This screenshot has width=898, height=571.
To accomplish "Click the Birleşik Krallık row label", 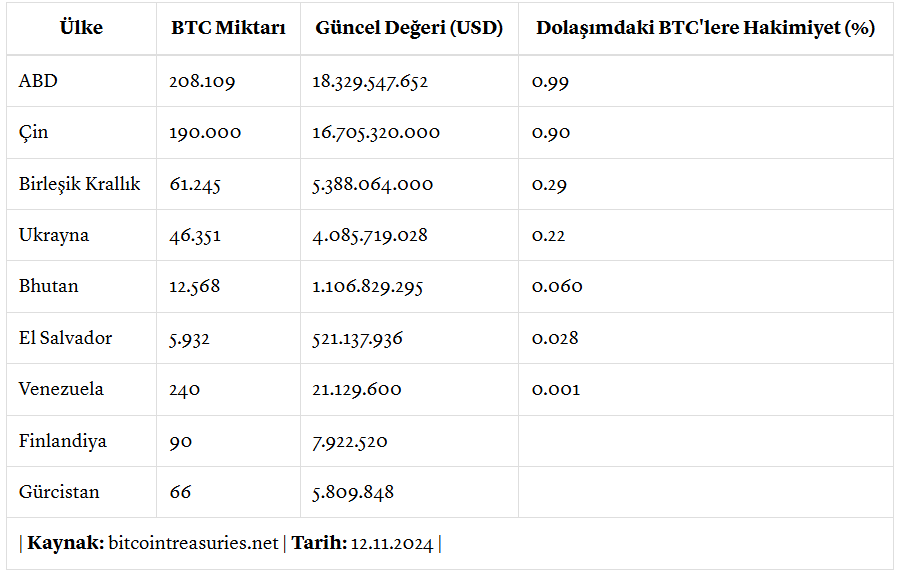I will click(79, 184).
